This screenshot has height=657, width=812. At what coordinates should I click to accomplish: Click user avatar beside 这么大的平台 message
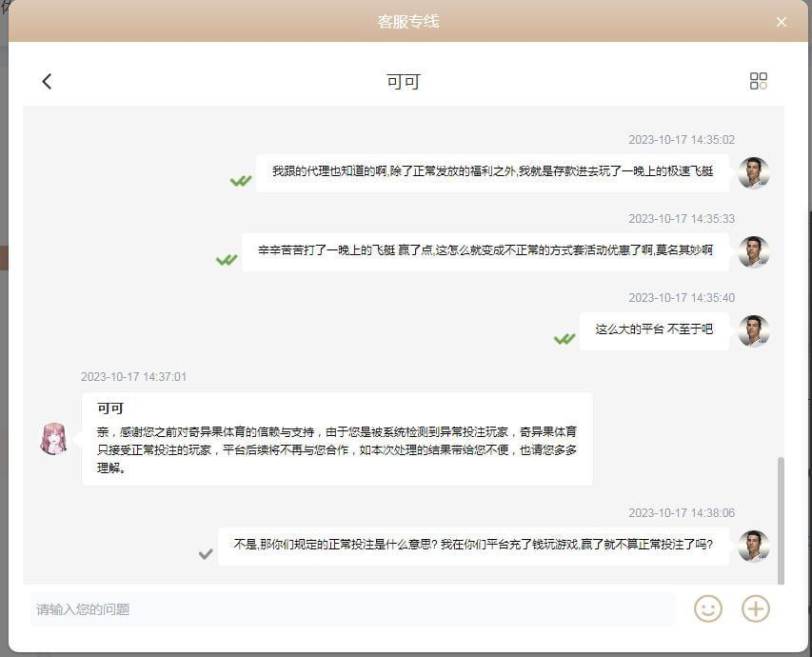pyautogui.click(x=754, y=330)
